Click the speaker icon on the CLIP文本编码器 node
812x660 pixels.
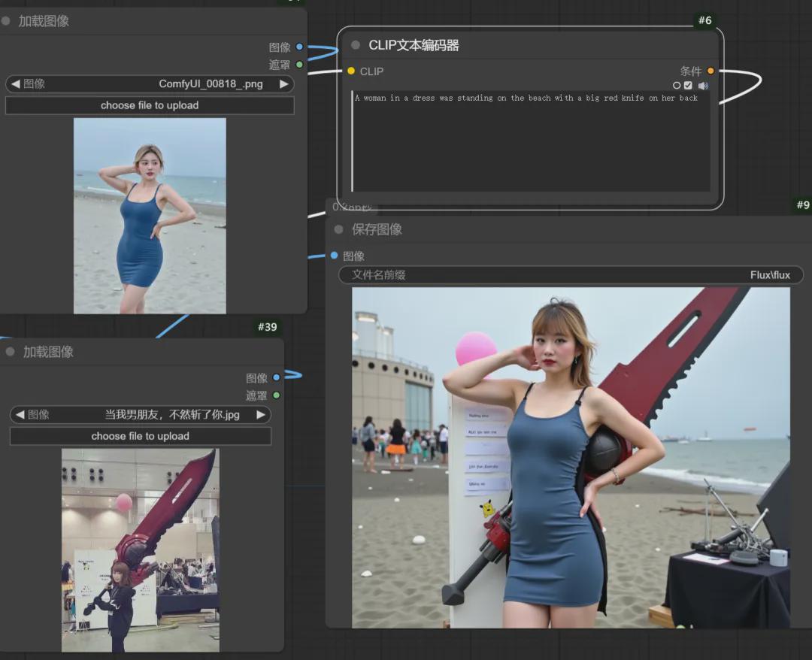(x=703, y=85)
